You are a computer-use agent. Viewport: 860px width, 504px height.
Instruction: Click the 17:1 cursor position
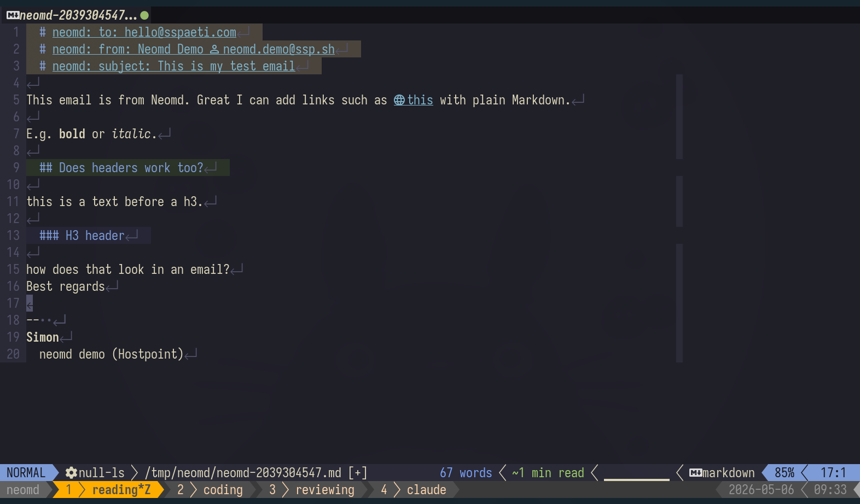[834, 473]
